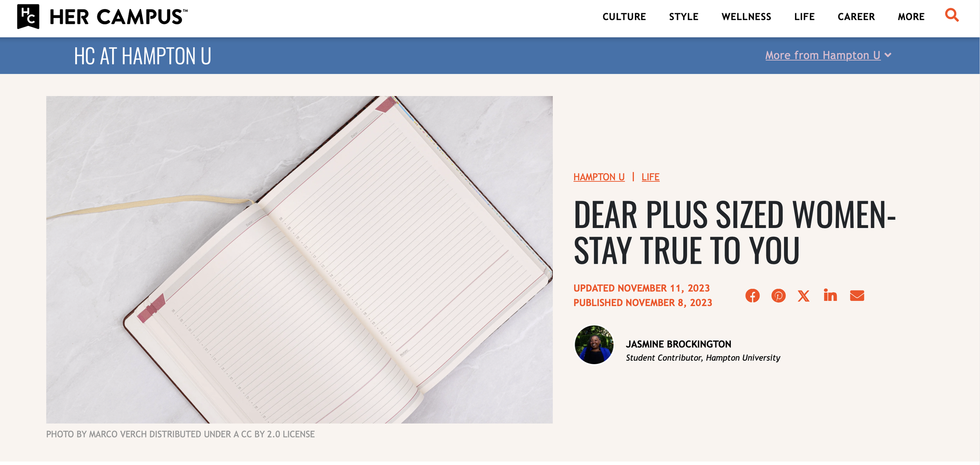Open the Culture menu

(x=624, y=17)
